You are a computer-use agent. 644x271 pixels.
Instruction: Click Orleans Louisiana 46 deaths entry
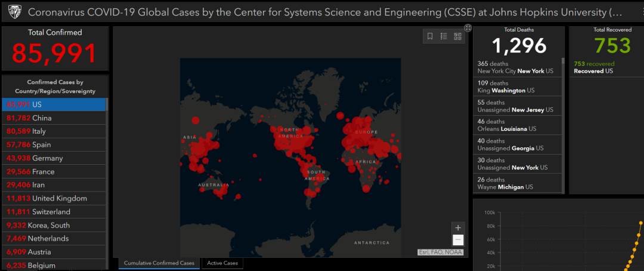pyautogui.click(x=517, y=125)
